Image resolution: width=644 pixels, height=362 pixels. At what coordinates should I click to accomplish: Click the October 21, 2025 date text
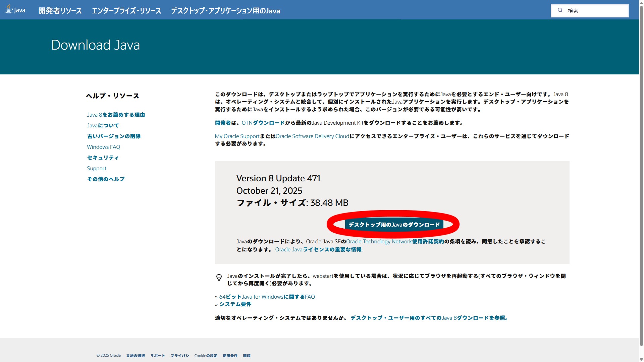pos(269,191)
